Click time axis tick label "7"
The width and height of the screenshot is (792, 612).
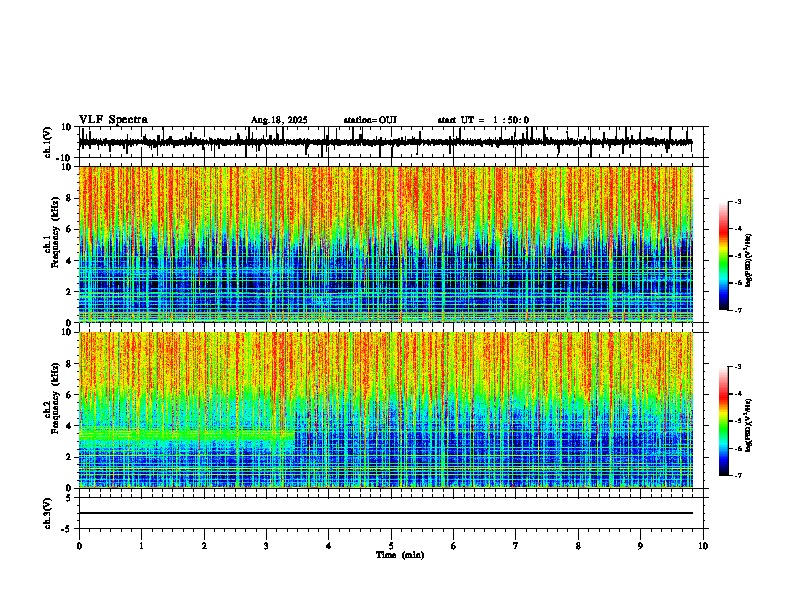pos(516,546)
